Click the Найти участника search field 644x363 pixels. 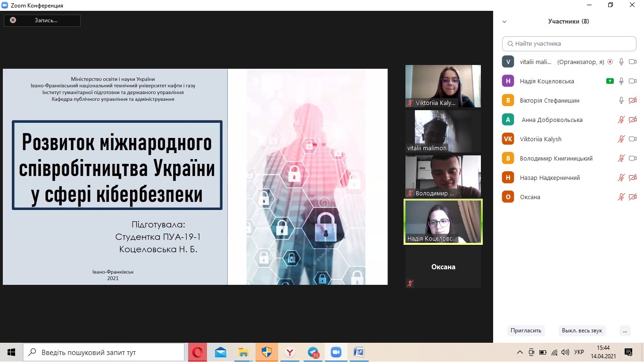(x=569, y=44)
